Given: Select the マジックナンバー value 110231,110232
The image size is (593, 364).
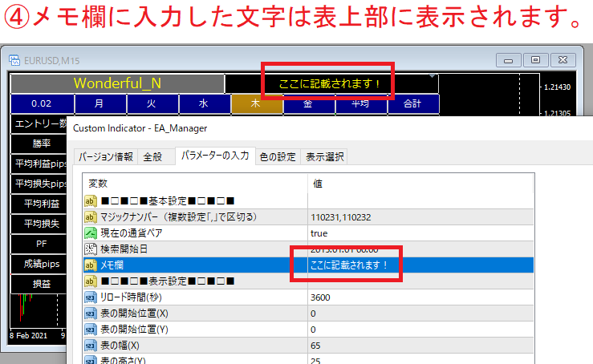Looking at the screenshot, I should pos(341,217).
